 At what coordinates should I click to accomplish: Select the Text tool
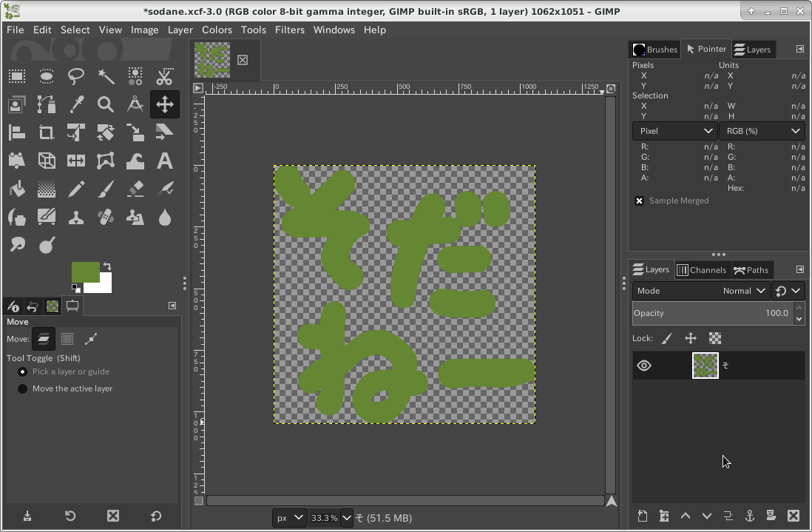coord(165,161)
